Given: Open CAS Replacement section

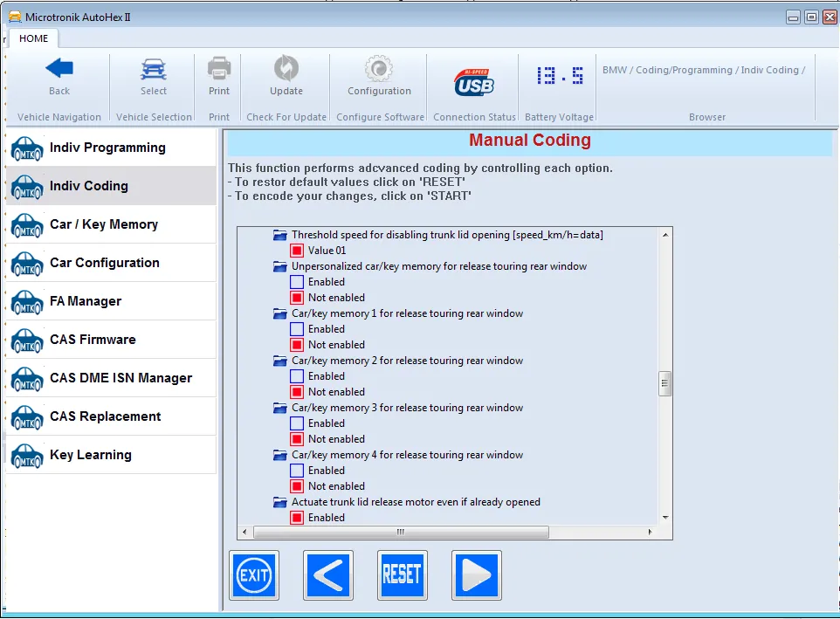Looking at the screenshot, I should 111,417.
